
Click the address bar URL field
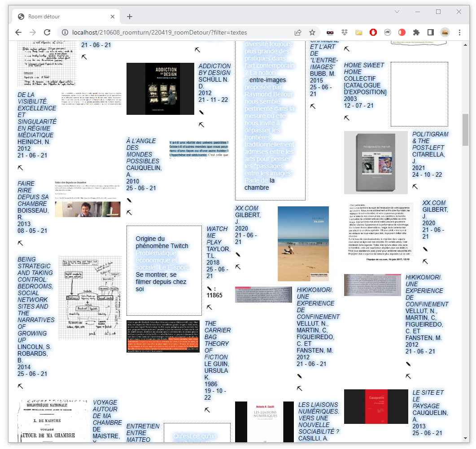click(x=179, y=32)
